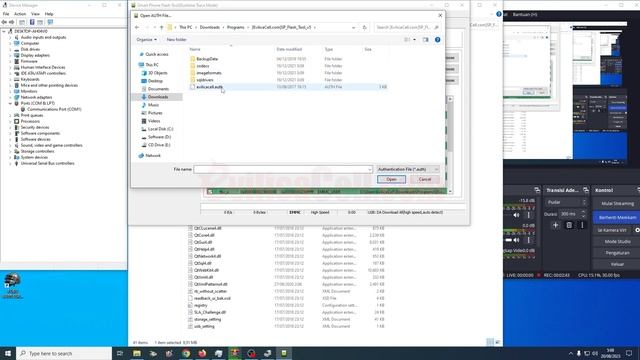This screenshot has width=640, height=360.
Task: Select Network in the navigation pane
Action: [153, 156]
